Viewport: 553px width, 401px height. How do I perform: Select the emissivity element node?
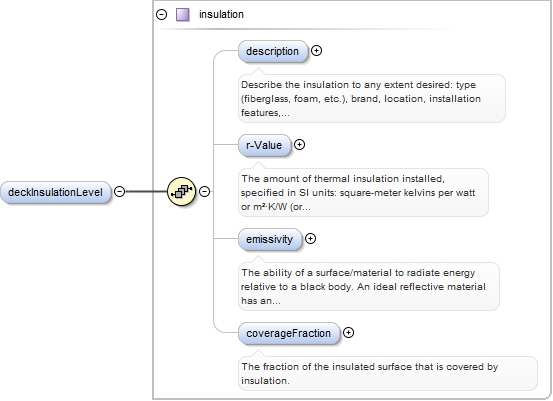[x=270, y=239]
